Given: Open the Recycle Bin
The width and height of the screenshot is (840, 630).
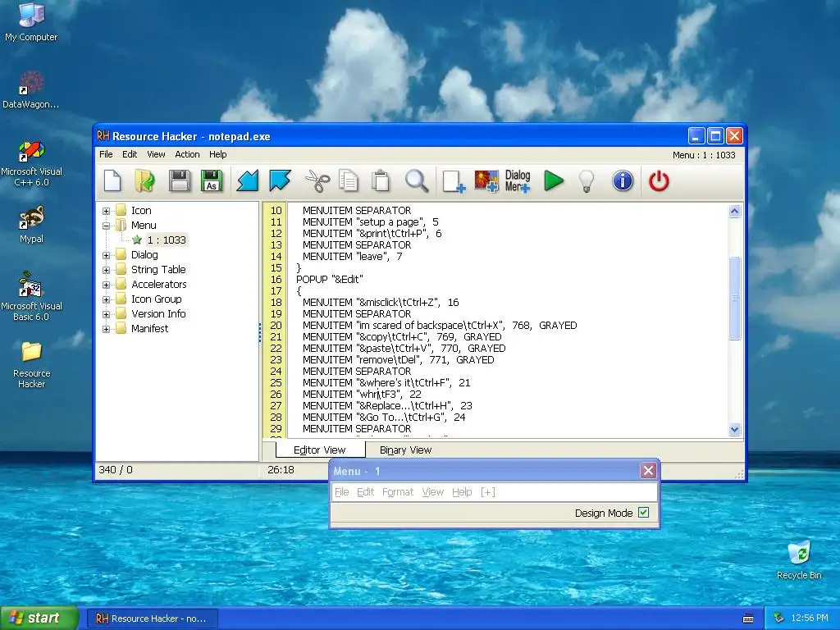Looking at the screenshot, I should tap(799, 559).
